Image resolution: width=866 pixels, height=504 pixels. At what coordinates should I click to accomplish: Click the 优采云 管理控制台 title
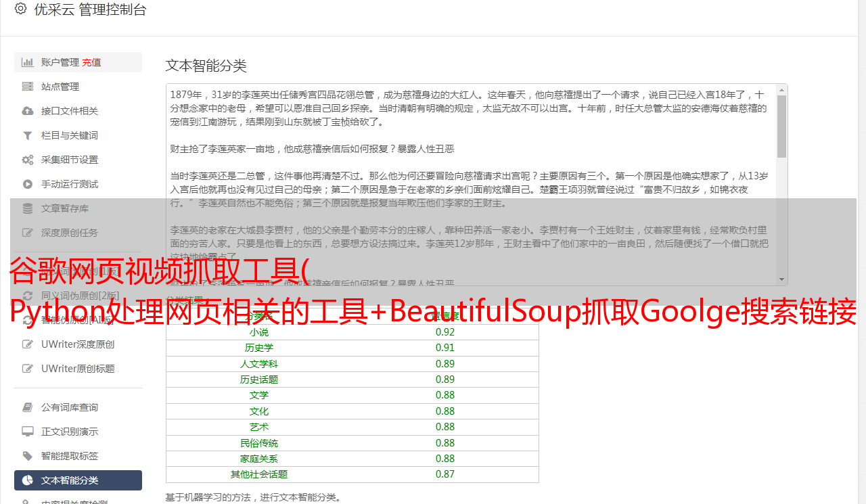pos(90,9)
